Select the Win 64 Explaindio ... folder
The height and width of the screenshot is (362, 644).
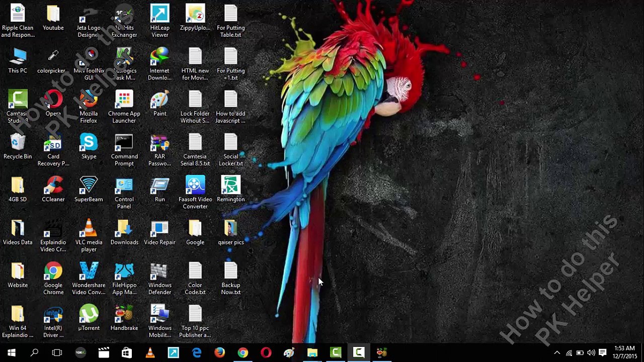click(18, 322)
